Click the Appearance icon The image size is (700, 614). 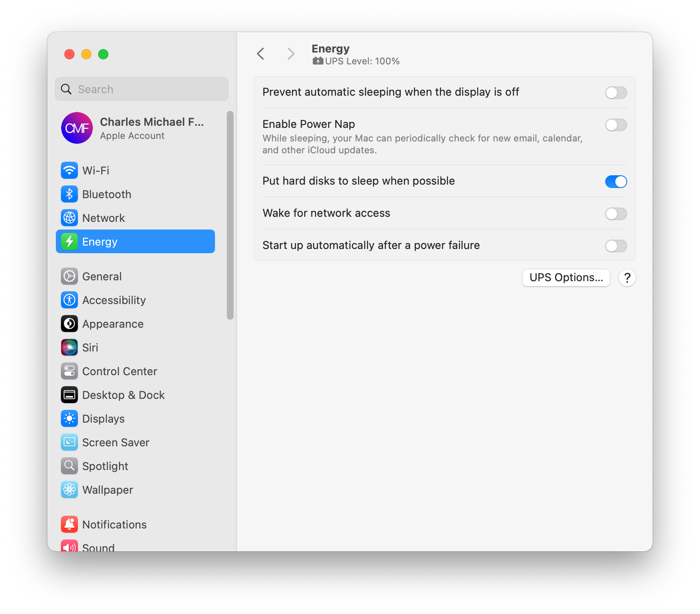click(x=69, y=324)
